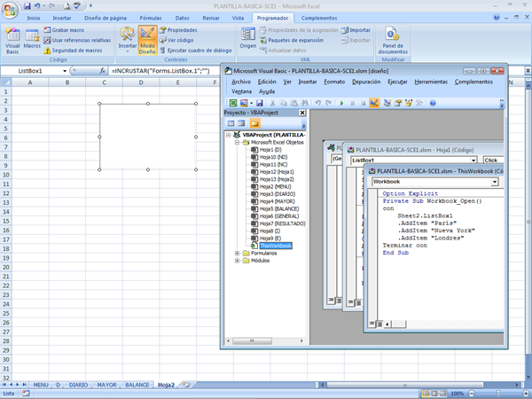The width and height of the screenshot is (532, 399).
Task: Select ThisWorkbook in project tree
Action: point(275,245)
